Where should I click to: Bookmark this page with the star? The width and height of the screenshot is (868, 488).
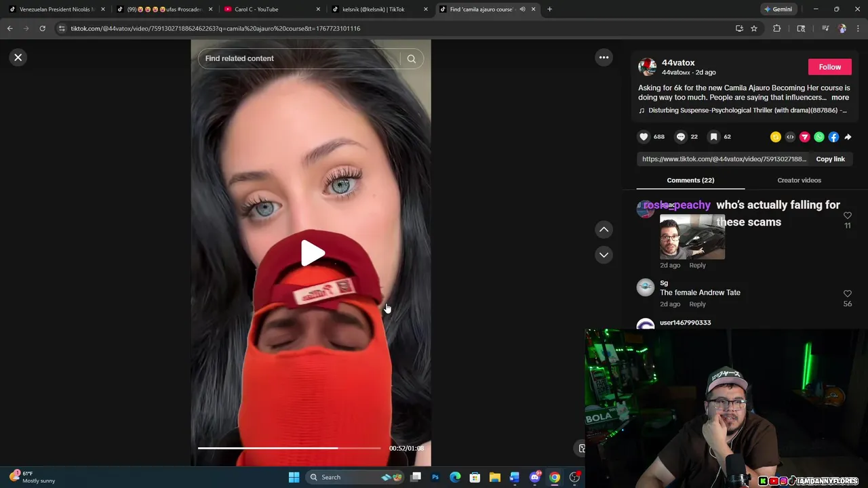click(754, 28)
